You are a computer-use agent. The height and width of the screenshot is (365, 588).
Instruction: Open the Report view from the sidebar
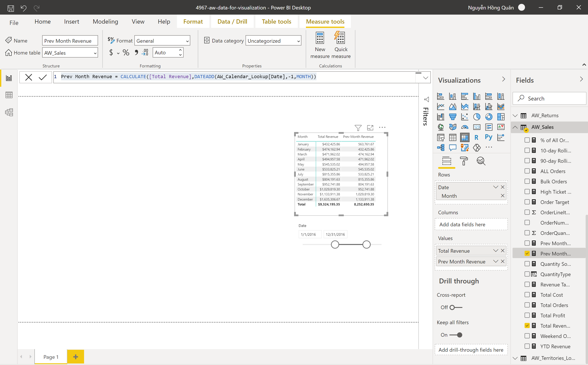tap(9, 78)
